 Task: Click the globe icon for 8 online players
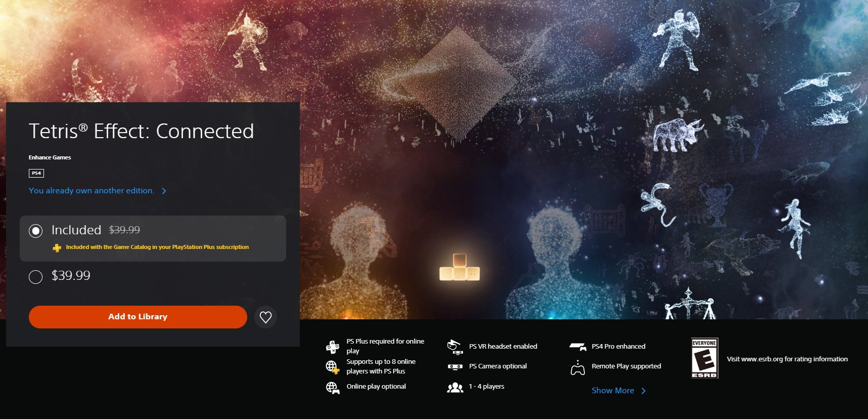click(x=333, y=367)
